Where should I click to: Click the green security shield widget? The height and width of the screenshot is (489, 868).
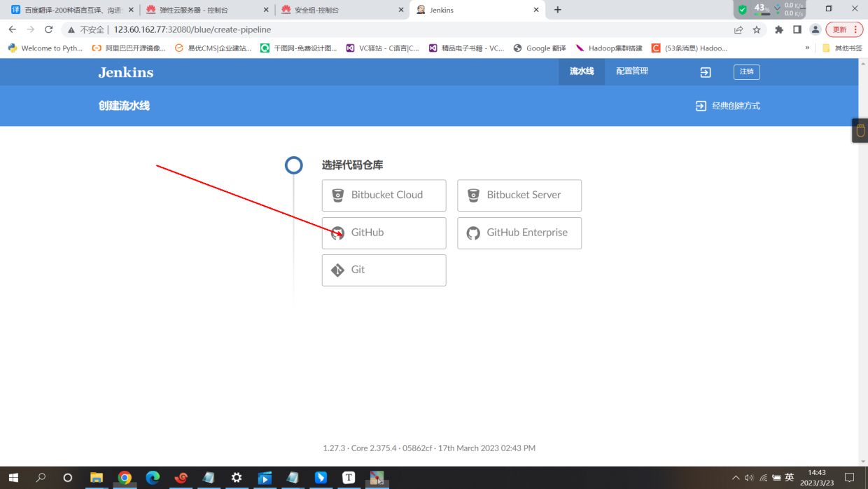pos(743,10)
